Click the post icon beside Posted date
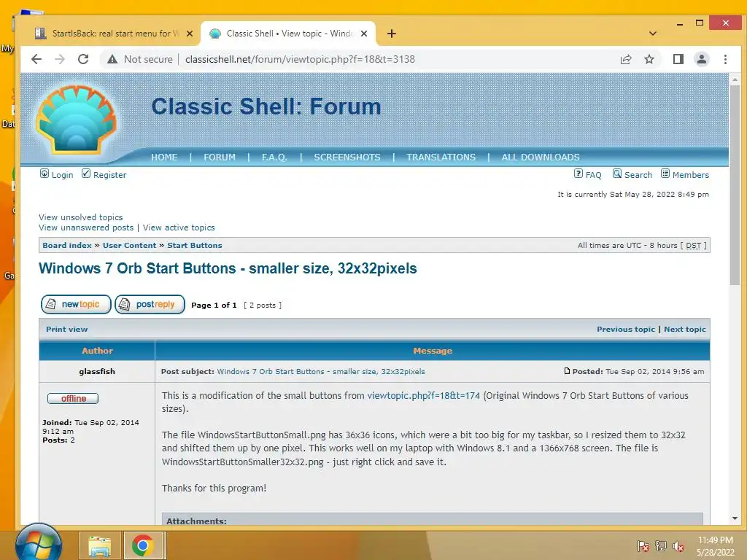 click(567, 371)
